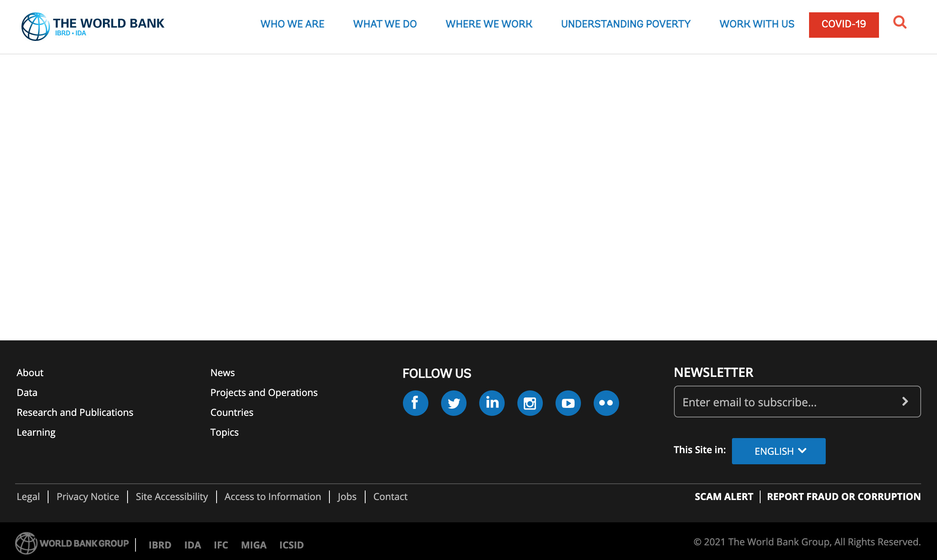Viewport: 937px width, 560px height.
Task: Click the newsletter subscribe arrow button
Action: [905, 401]
